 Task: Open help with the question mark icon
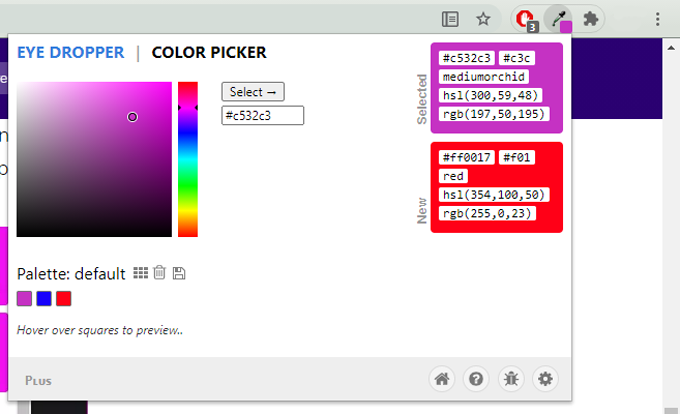[476, 379]
